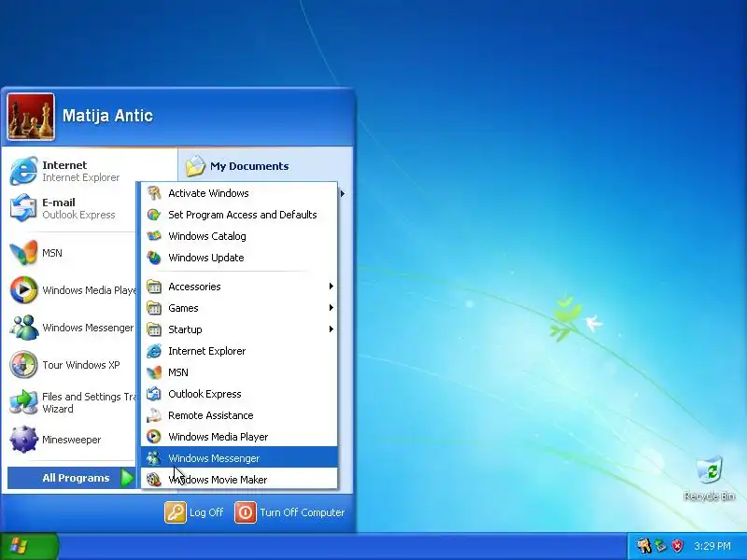
Task: Open Files and Settings Transfer Wizard icon
Action: [x=23, y=402]
